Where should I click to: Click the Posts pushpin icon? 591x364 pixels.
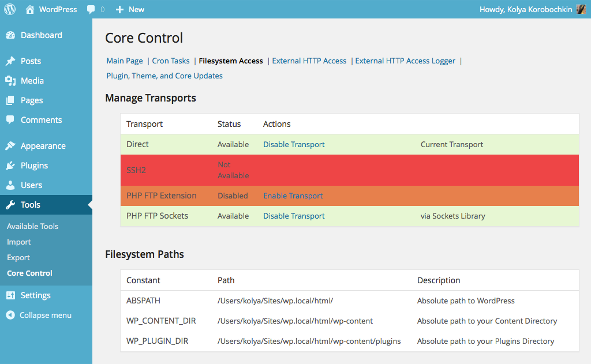click(x=10, y=61)
